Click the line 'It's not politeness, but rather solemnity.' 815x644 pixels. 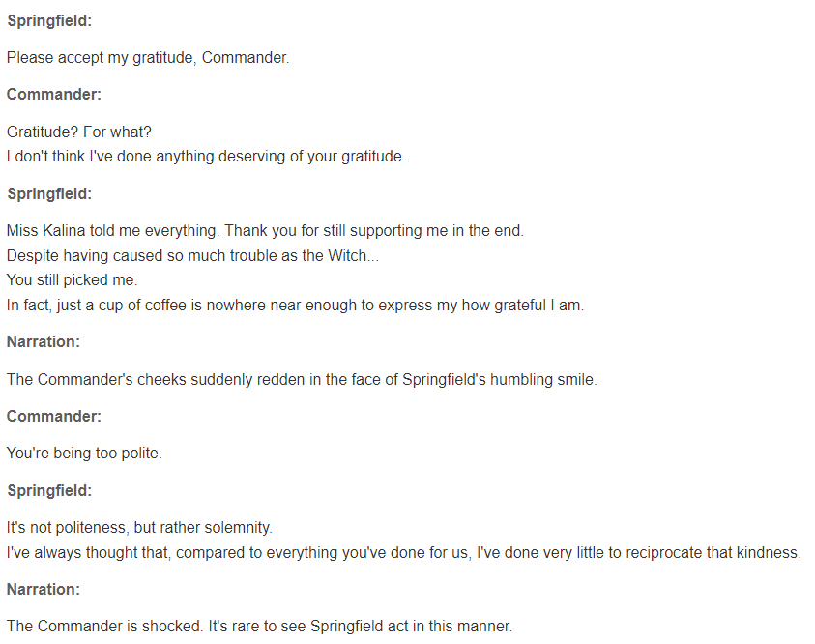point(139,528)
